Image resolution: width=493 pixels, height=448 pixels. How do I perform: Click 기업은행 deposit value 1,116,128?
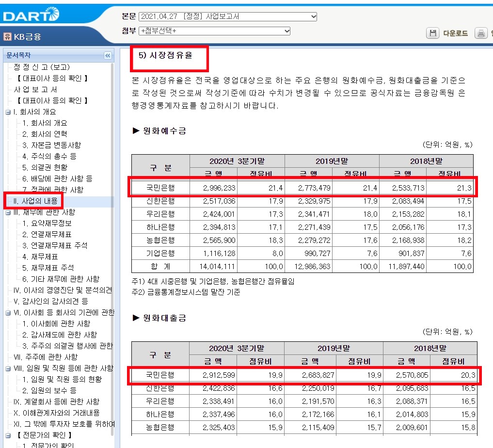coord(219,254)
